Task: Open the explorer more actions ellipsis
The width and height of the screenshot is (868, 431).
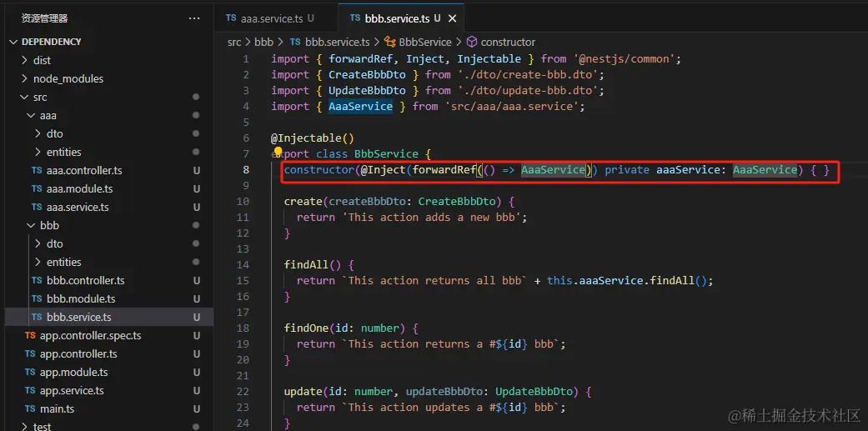Action: pos(194,18)
